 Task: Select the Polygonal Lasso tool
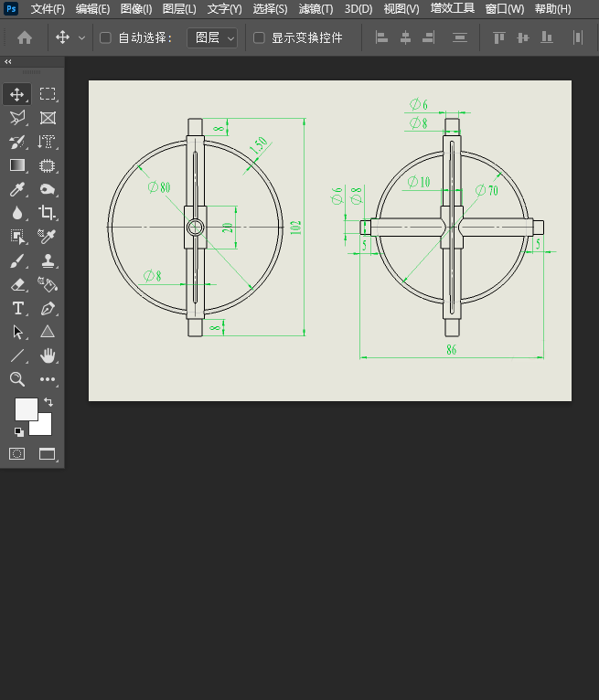(17, 118)
